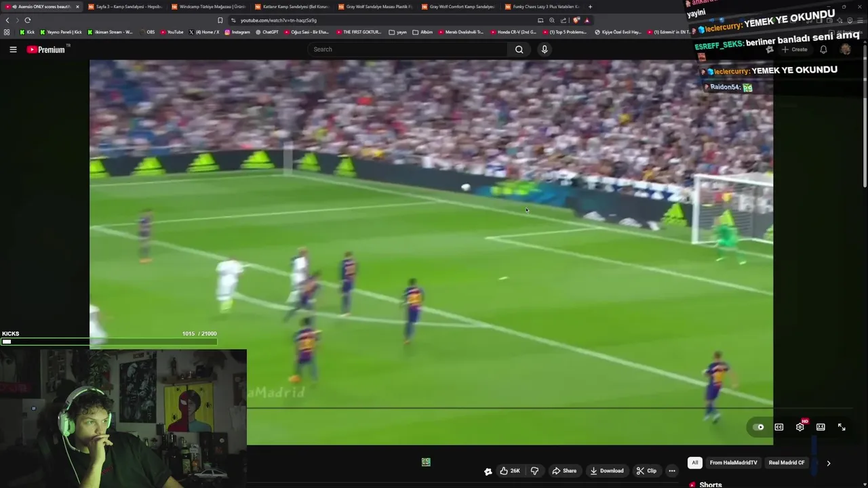
Task: Toggle autoplay switch in the player
Action: click(758, 427)
